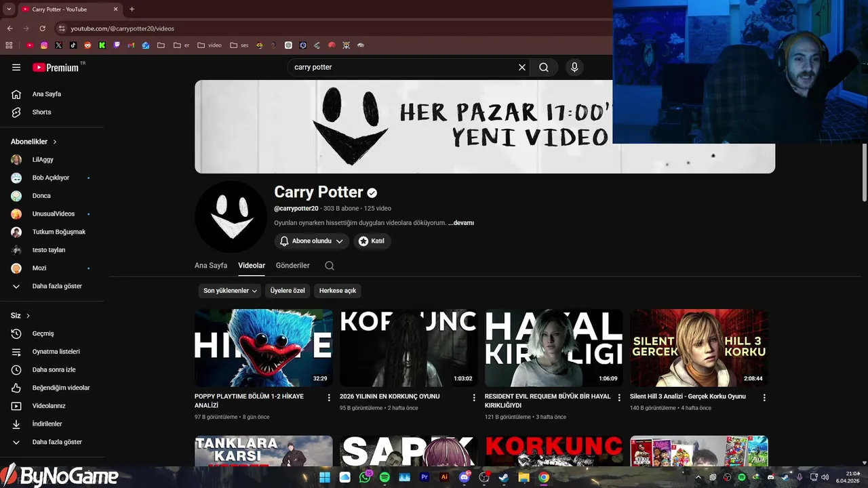Open options menu for Poppy Playtime video

point(329,398)
